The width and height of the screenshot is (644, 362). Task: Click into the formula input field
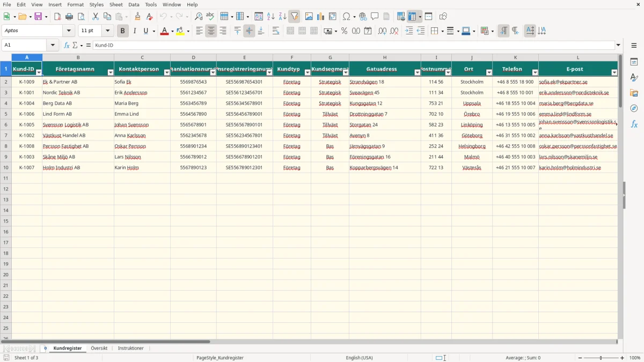(x=354, y=46)
